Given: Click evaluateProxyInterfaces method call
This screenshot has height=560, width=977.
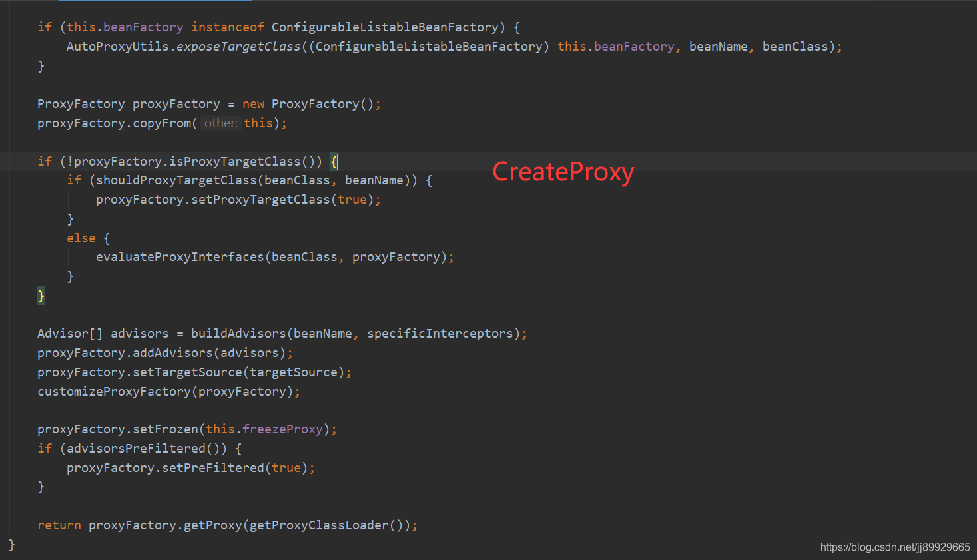Looking at the screenshot, I should tap(180, 257).
